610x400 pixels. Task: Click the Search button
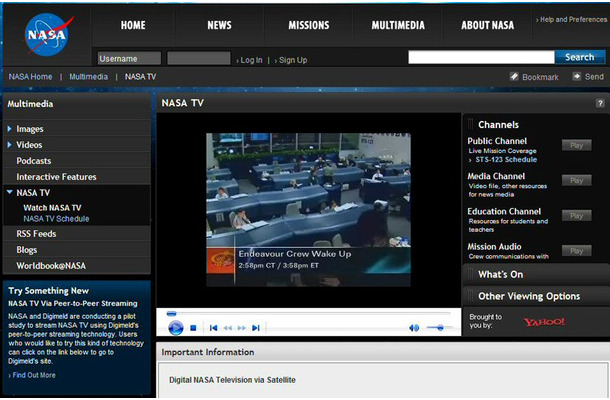point(579,57)
